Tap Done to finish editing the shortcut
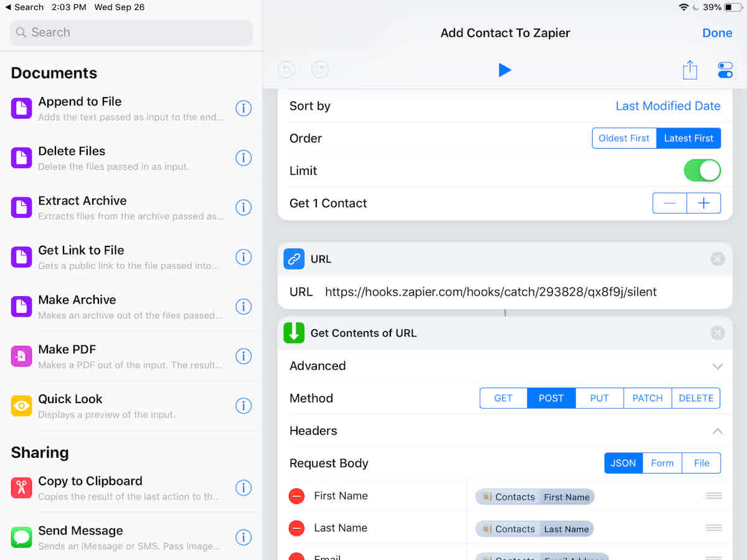This screenshot has height=560, width=747. coord(717,33)
